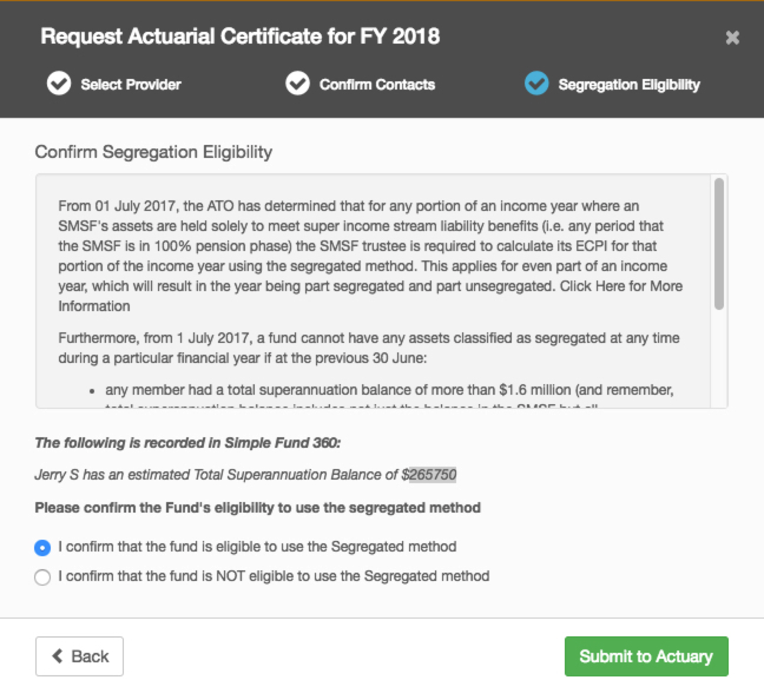Click the Confirm Segregation Eligibility heading
764x700 pixels.
153,152
